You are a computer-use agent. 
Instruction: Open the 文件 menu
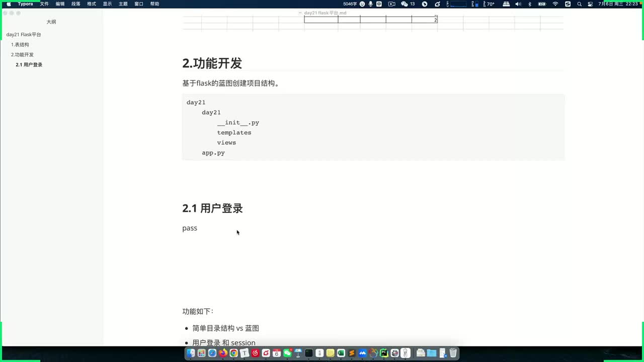44,4
